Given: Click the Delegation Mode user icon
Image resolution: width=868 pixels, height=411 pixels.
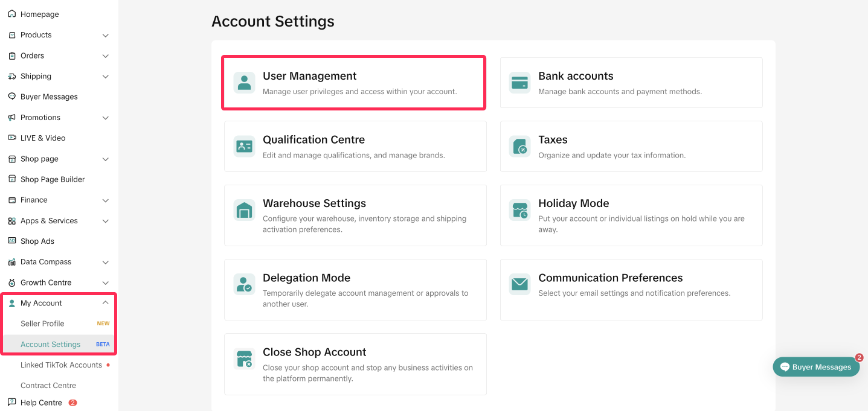Looking at the screenshot, I should pyautogui.click(x=244, y=284).
